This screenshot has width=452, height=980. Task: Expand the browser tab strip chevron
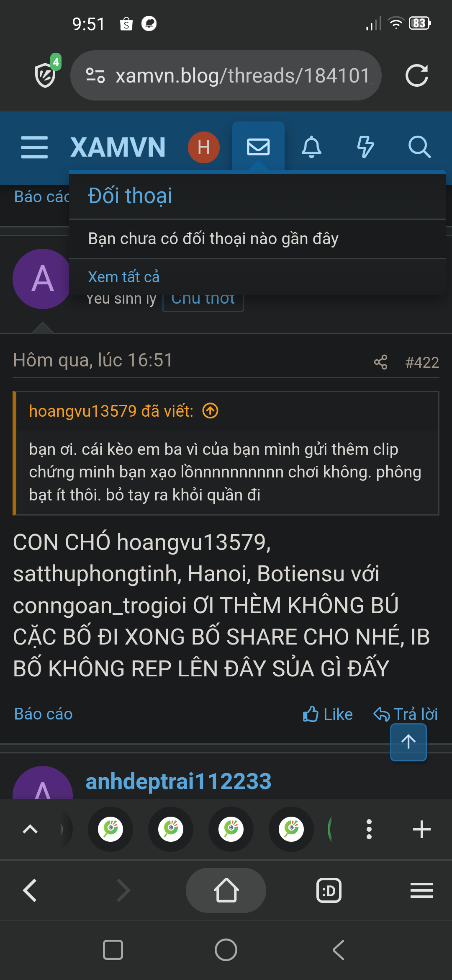pos(30,829)
